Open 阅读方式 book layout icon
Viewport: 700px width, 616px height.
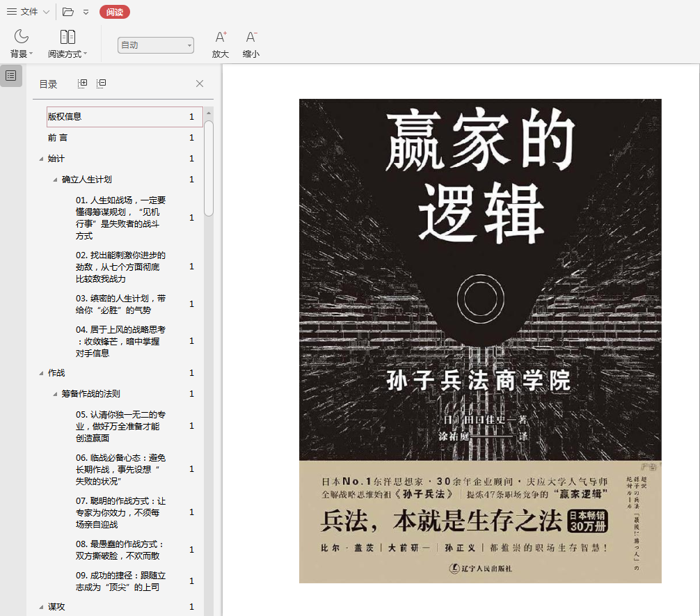click(67, 37)
